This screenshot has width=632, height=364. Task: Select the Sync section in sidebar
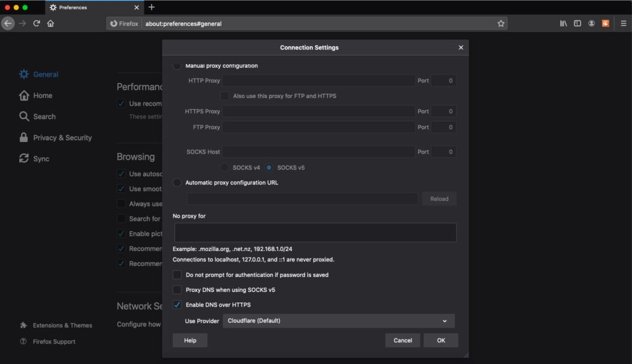pyautogui.click(x=40, y=159)
